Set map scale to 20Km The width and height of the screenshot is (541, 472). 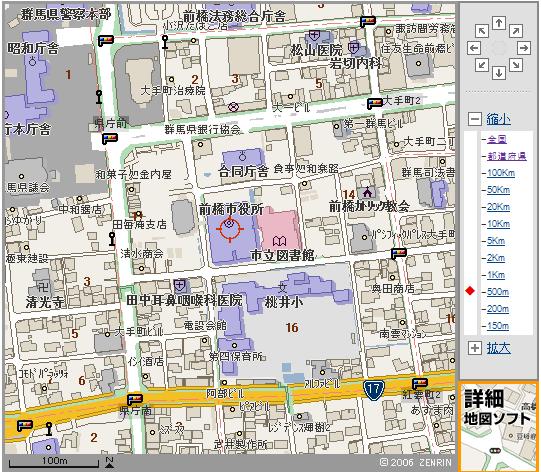click(499, 207)
